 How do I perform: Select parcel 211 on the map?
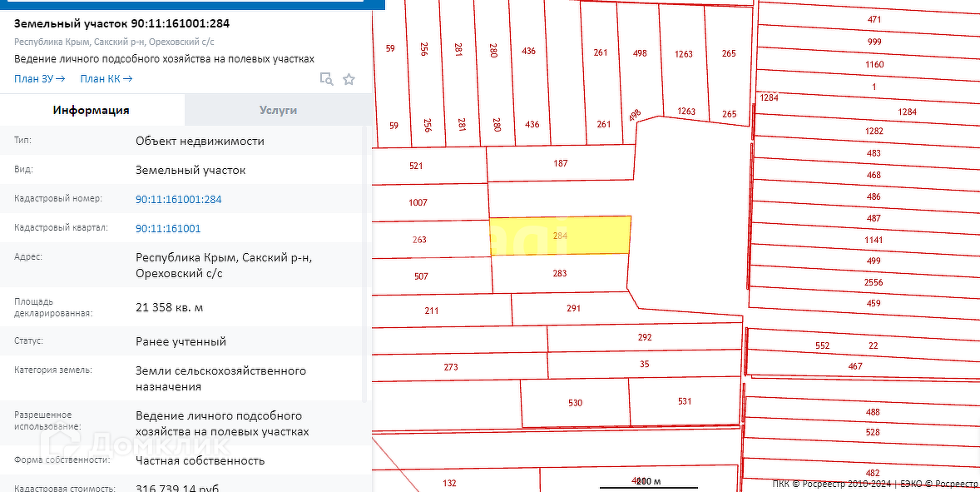click(x=431, y=311)
